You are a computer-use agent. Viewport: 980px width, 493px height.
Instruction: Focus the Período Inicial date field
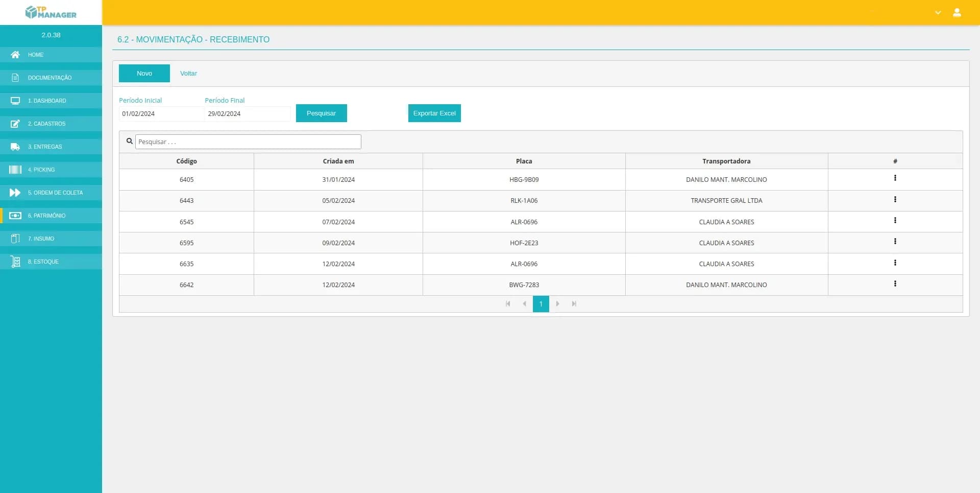[x=161, y=114]
